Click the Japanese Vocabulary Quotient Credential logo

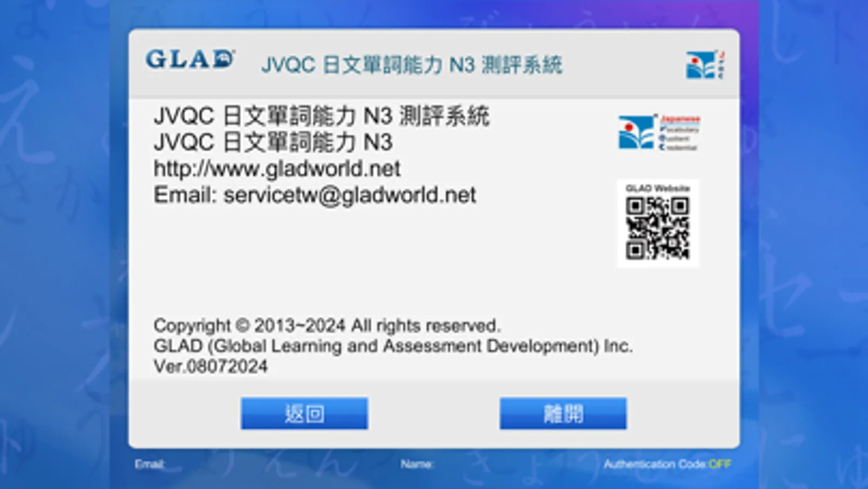[659, 132]
